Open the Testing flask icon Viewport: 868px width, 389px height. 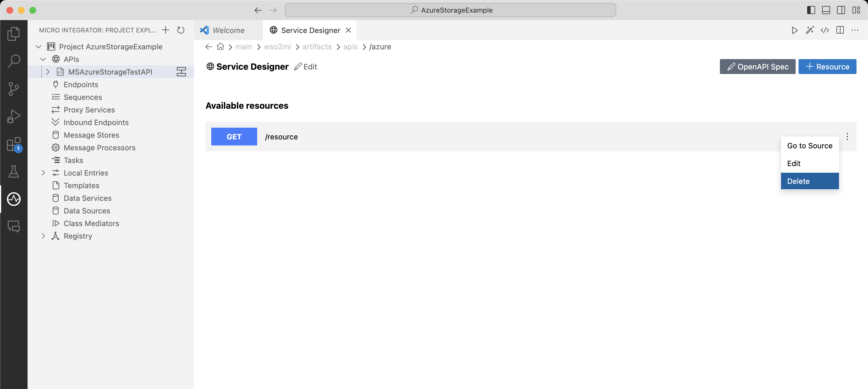[x=13, y=172]
